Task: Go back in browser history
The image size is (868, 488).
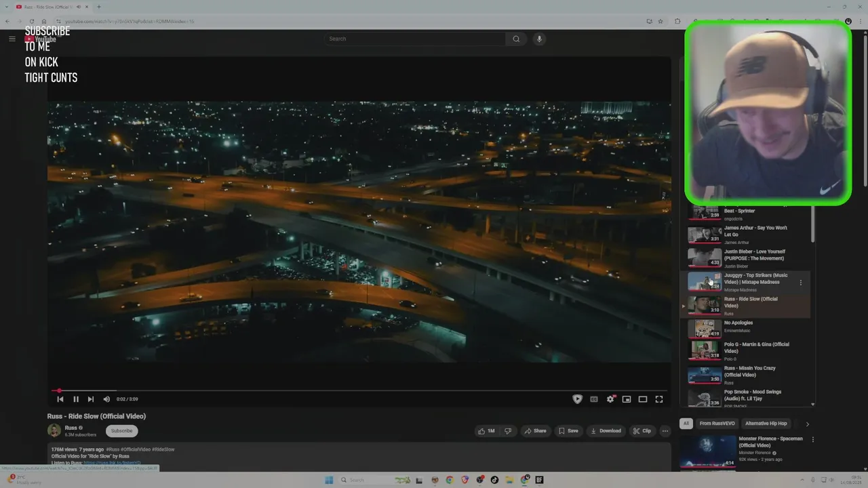Action: click(x=7, y=21)
